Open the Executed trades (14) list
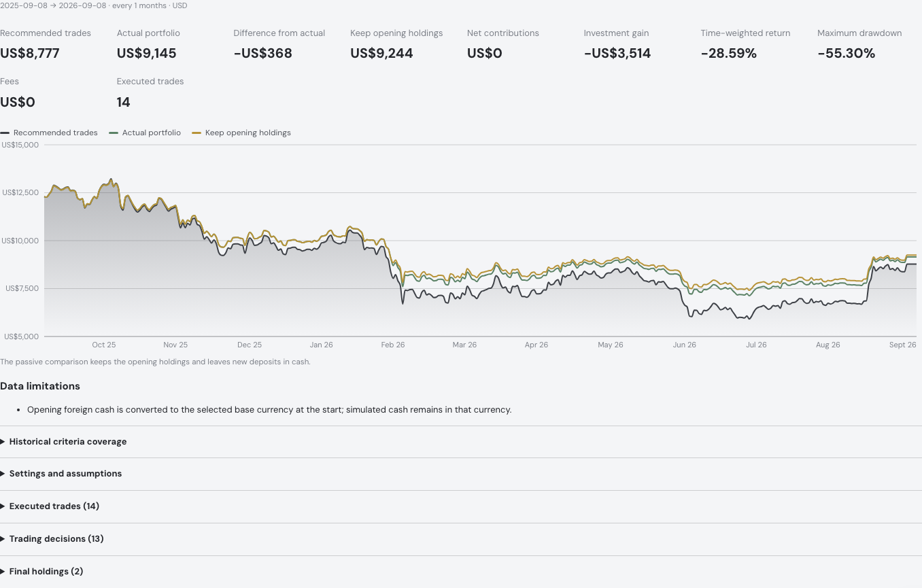 [x=461, y=506]
